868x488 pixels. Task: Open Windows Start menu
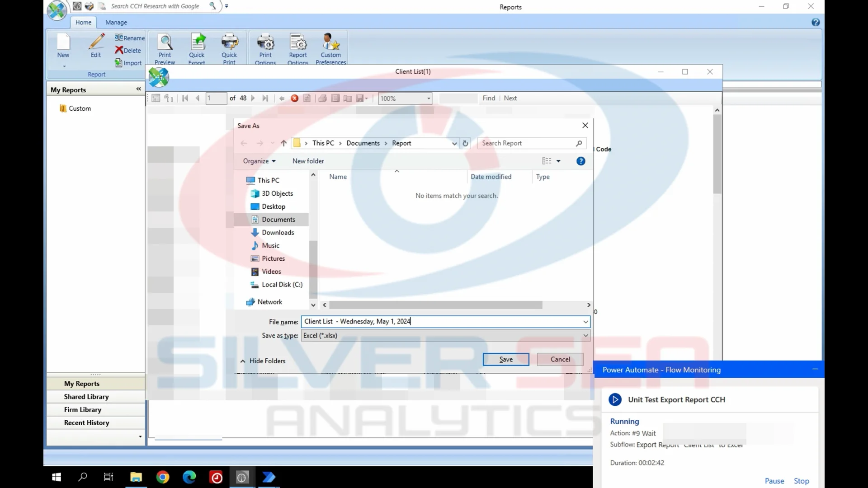tap(57, 477)
